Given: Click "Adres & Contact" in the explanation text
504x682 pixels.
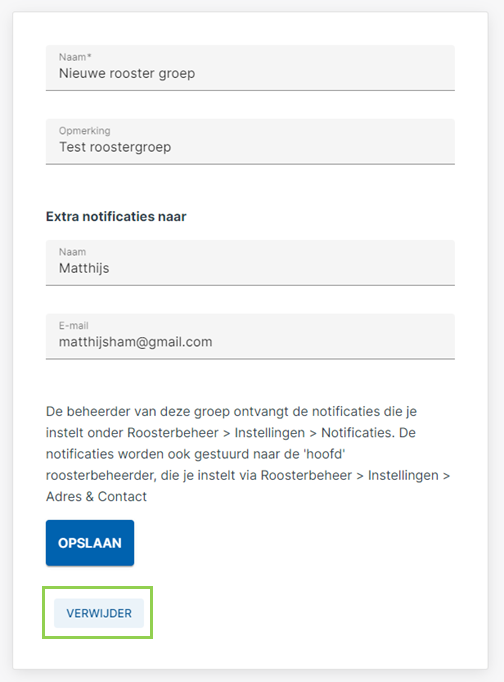Looking at the screenshot, I should pyautogui.click(x=97, y=496).
